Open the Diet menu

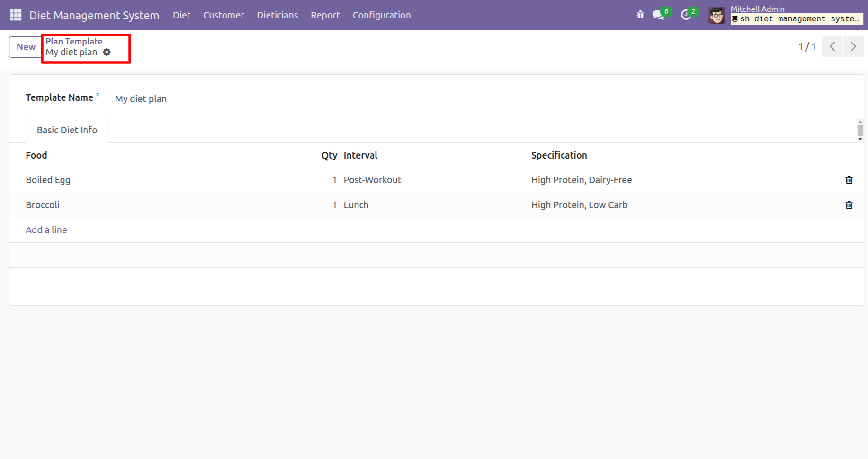[x=181, y=15]
